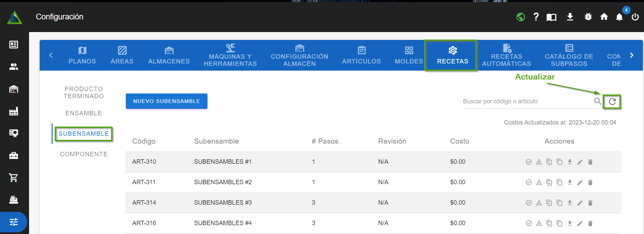Go to home via house icon
644x234 pixels.
[x=604, y=17]
